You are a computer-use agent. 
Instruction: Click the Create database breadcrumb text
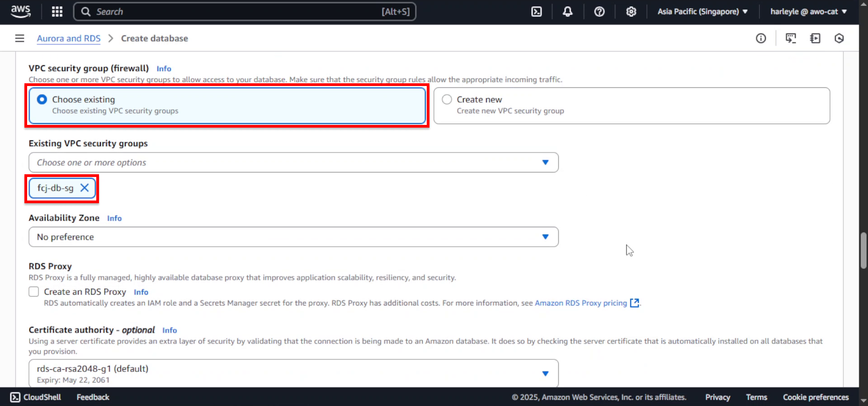click(x=155, y=38)
